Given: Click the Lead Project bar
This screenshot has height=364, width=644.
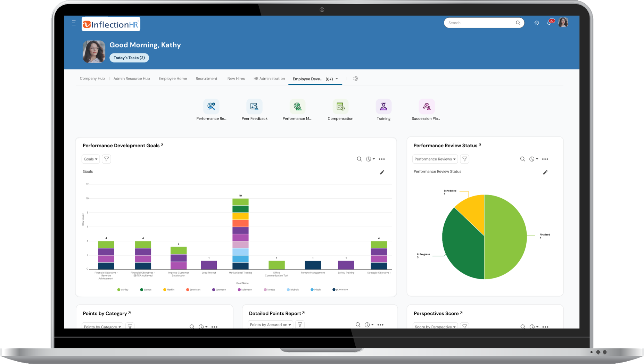Looking at the screenshot, I should click(x=209, y=265).
